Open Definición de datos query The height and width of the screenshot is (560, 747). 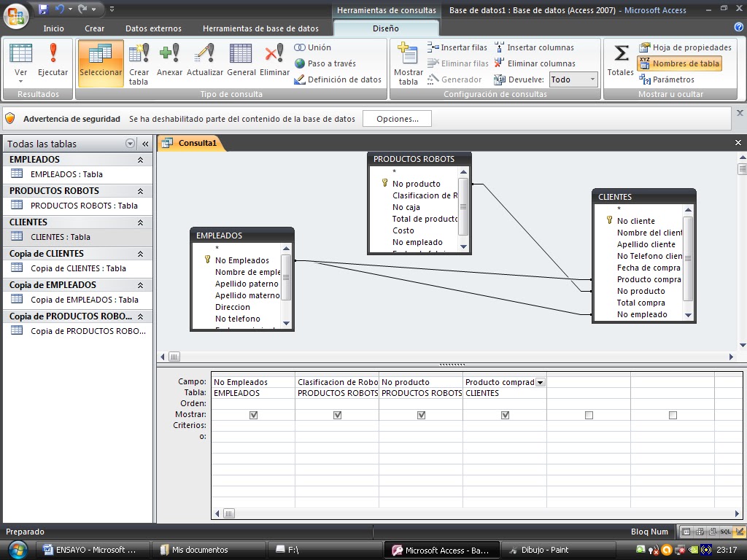[x=338, y=79]
